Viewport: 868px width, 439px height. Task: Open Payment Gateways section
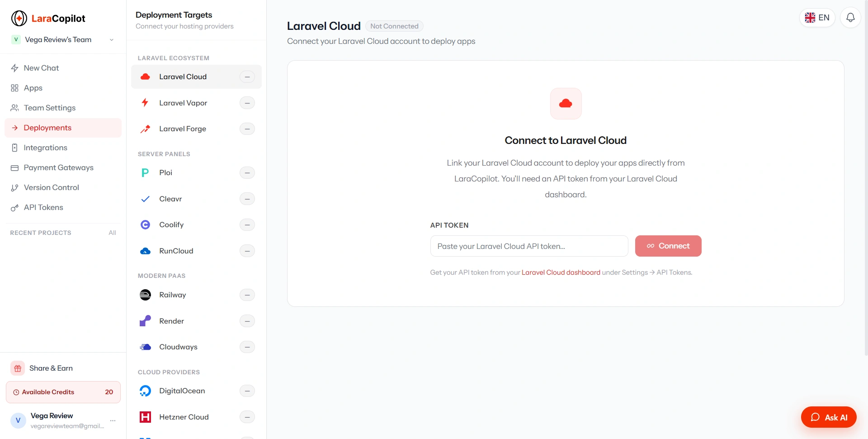[x=63, y=167]
